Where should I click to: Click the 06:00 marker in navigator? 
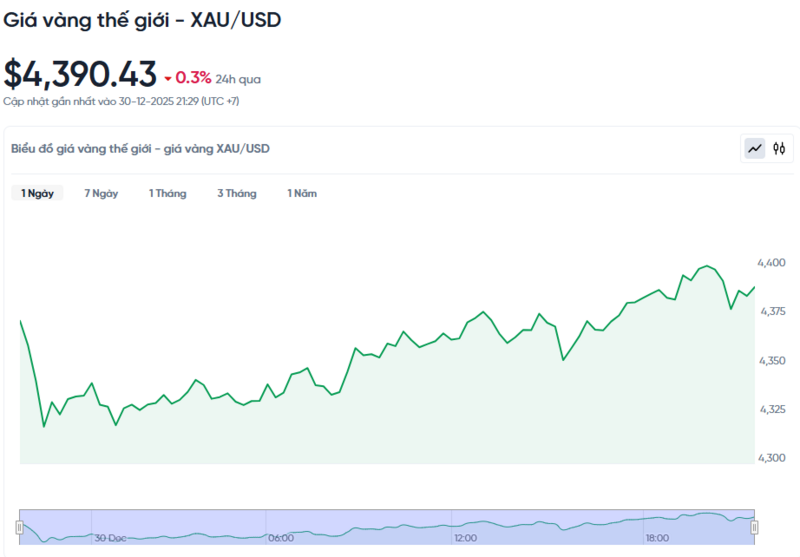point(281,537)
